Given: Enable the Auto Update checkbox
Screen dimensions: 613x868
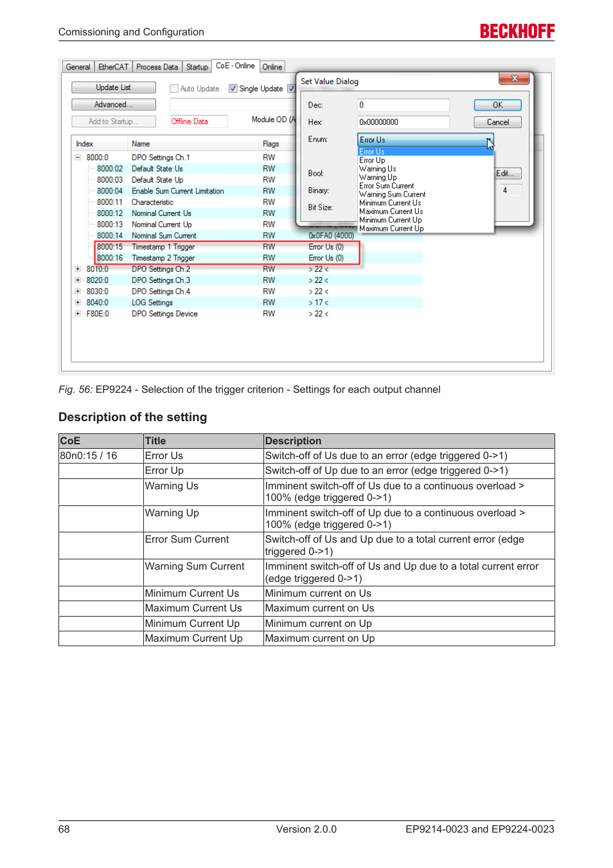Looking at the screenshot, I should 174,89.
